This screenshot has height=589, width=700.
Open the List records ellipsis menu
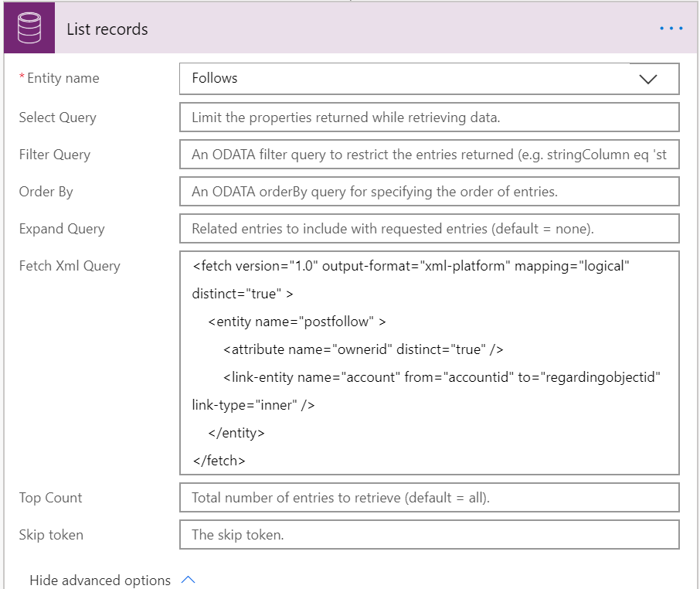(x=671, y=29)
